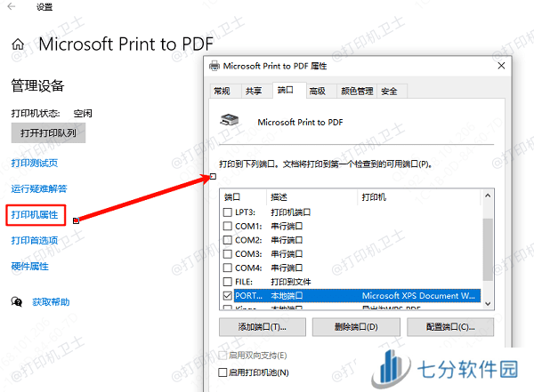Click the printer icon in the dialog title bar
534x392 pixels.
tap(214, 66)
